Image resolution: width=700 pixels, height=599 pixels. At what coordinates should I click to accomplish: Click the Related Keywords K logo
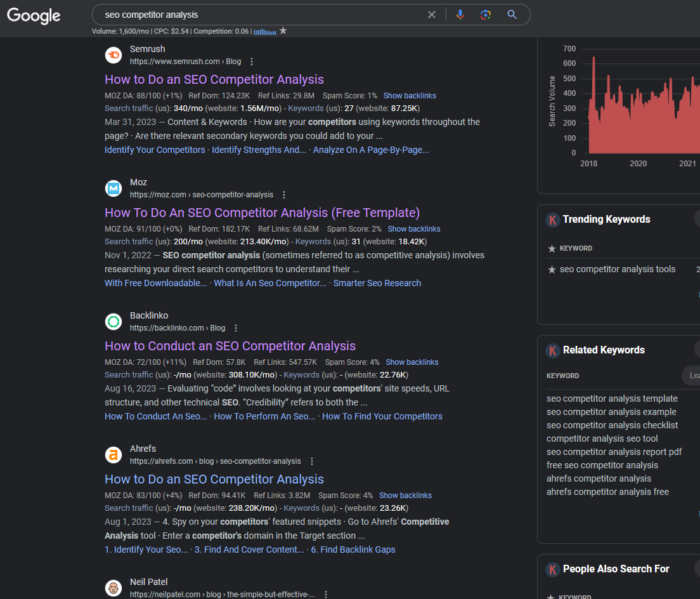[553, 350]
